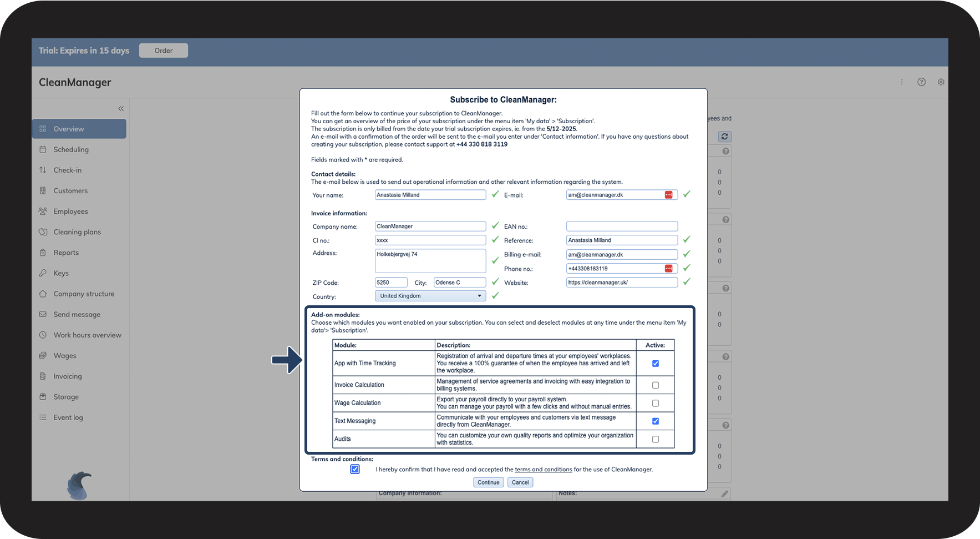Click the E-mail field under Contact details
This screenshot has width=980, height=539.
pos(622,195)
